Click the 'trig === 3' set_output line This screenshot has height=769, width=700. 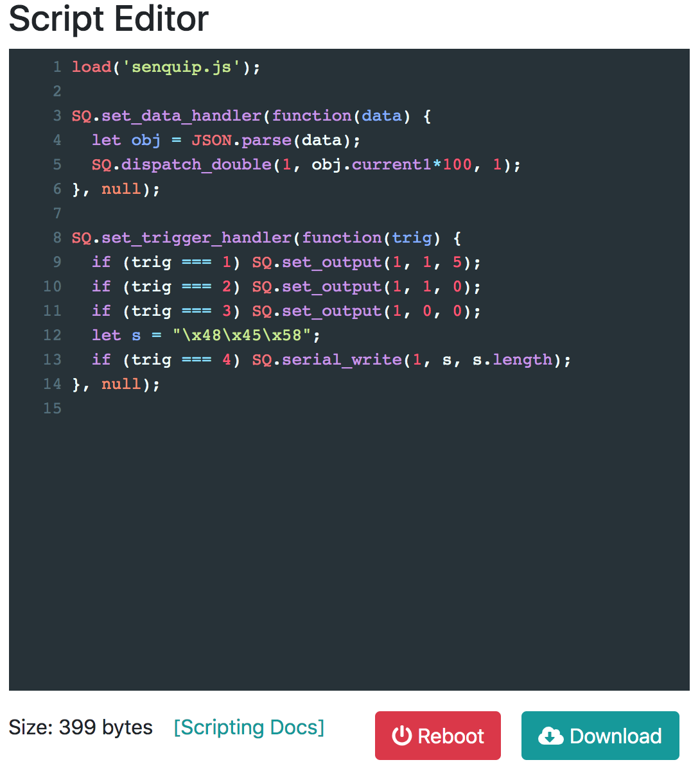(286, 311)
